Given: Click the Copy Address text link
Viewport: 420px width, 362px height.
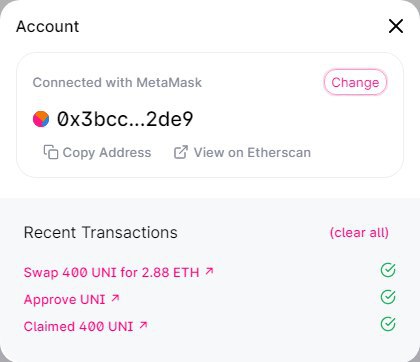Looking at the screenshot, I should pyautogui.click(x=107, y=153).
